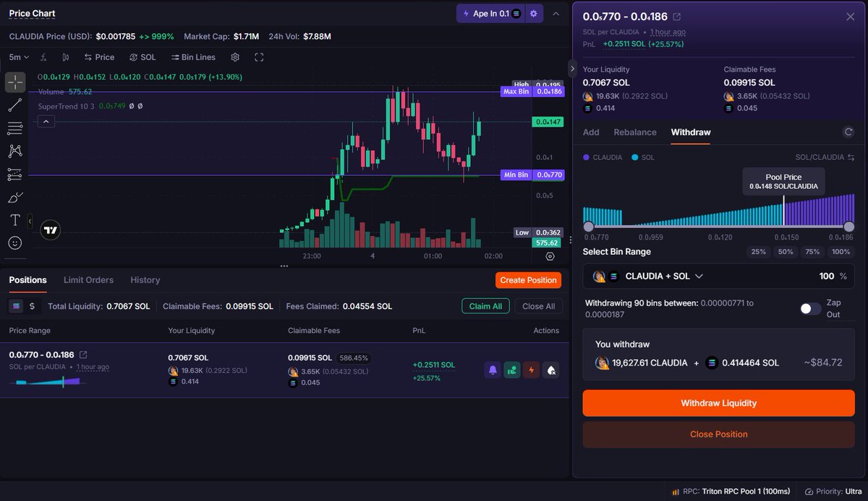Open the emoji icons tool
Image resolution: width=868 pixels, height=501 pixels.
pyautogui.click(x=15, y=243)
